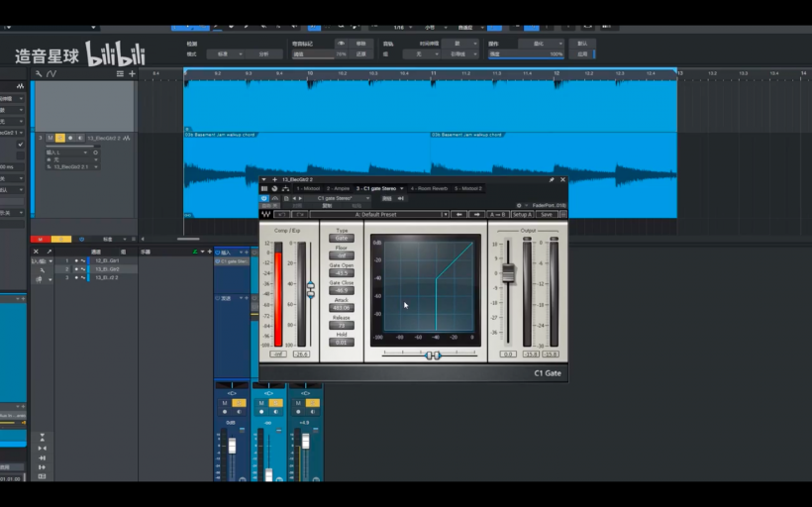Image resolution: width=812 pixels, height=507 pixels.
Task: Click the Floor value field
Action: click(342, 255)
